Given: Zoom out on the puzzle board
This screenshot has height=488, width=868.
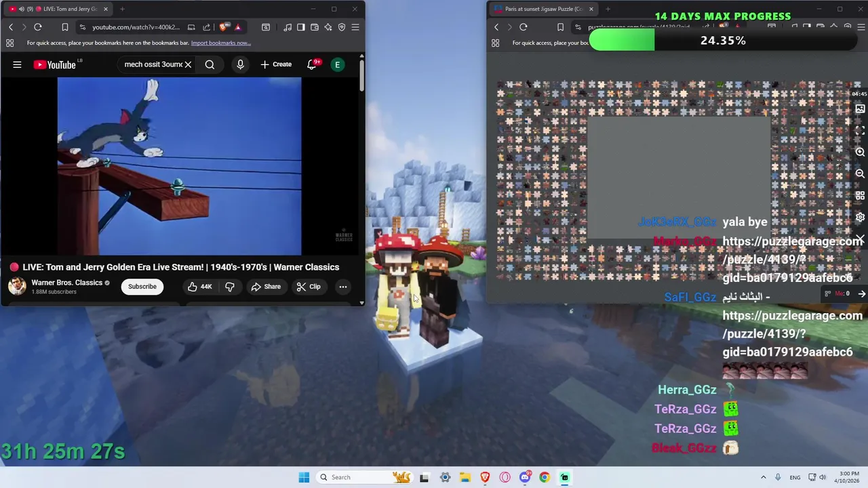Looking at the screenshot, I should [x=860, y=174].
